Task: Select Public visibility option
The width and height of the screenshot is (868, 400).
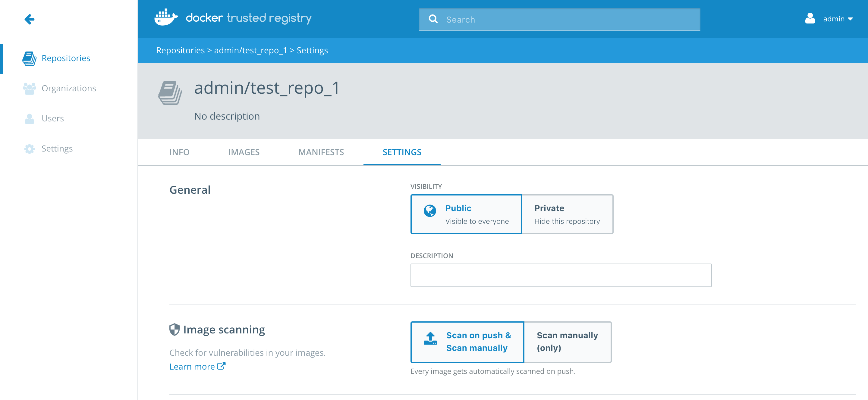Action: click(466, 214)
